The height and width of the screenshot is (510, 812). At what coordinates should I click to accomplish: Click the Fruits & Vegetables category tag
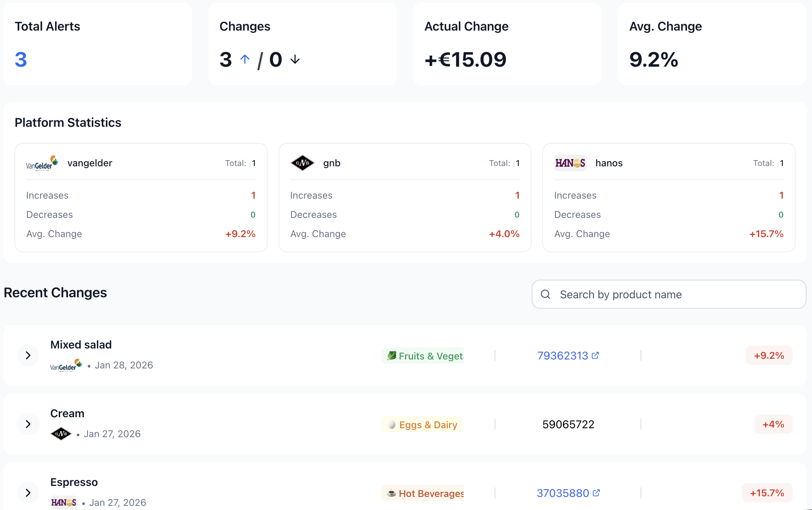(x=423, y=356)
